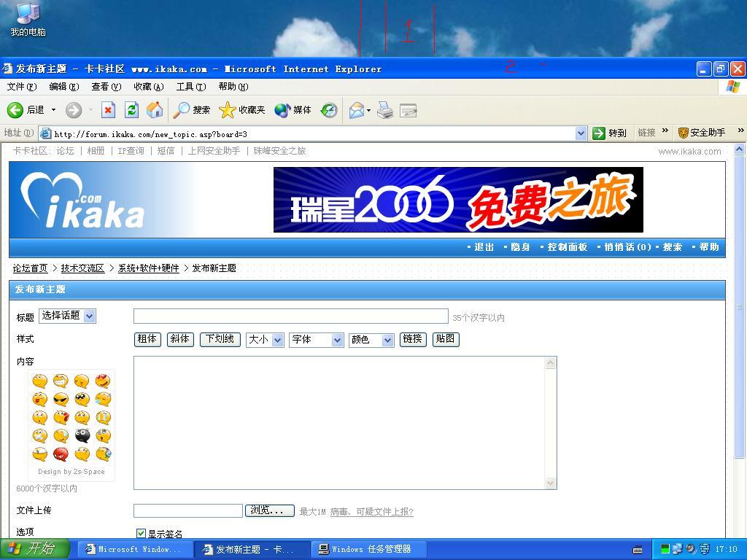The width and height of the screenshot is (747, 560).
Task: Click the Edit page toolbar icon
Action: point(409,111)
